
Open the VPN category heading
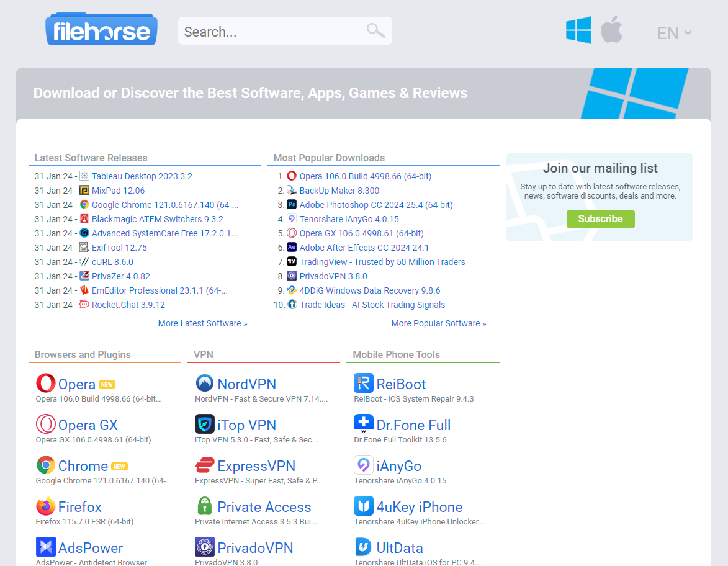click(204, 354)
